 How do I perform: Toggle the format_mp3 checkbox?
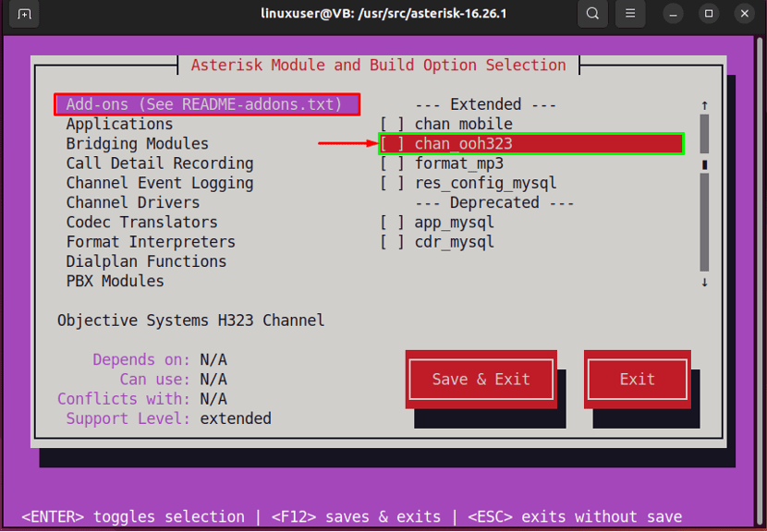[x=393, y=163]
